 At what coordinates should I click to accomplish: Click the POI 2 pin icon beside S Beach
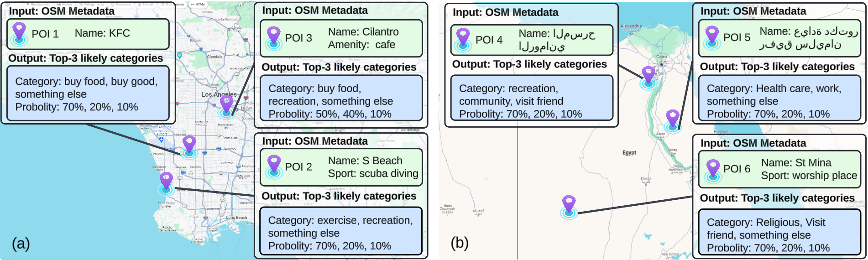click(274, 167)
